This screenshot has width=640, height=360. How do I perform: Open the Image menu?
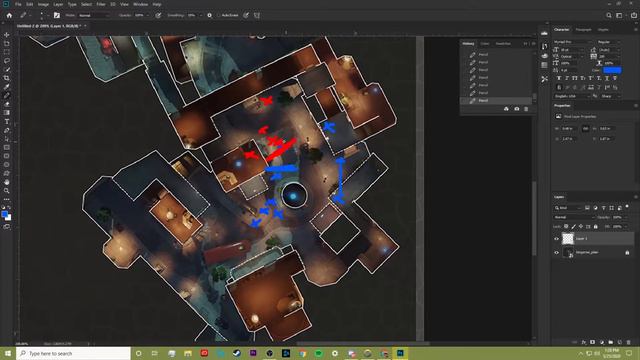43,4
